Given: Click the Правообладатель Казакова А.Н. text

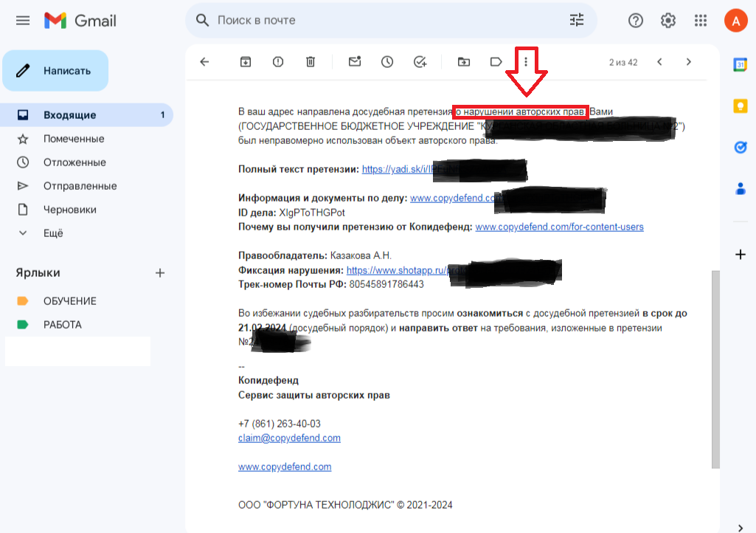Looking at the screenshot, I should coord(315,255).
